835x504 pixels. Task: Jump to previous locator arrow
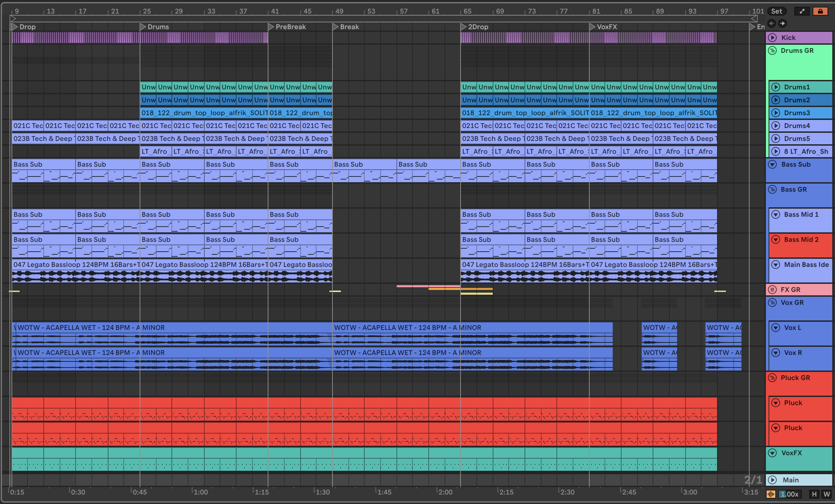click(x=772, y=23)
